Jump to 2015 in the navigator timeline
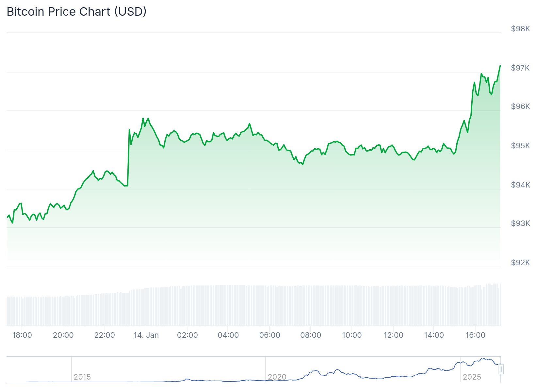Screen dimensions: 537x392 (x=82, y=377)
